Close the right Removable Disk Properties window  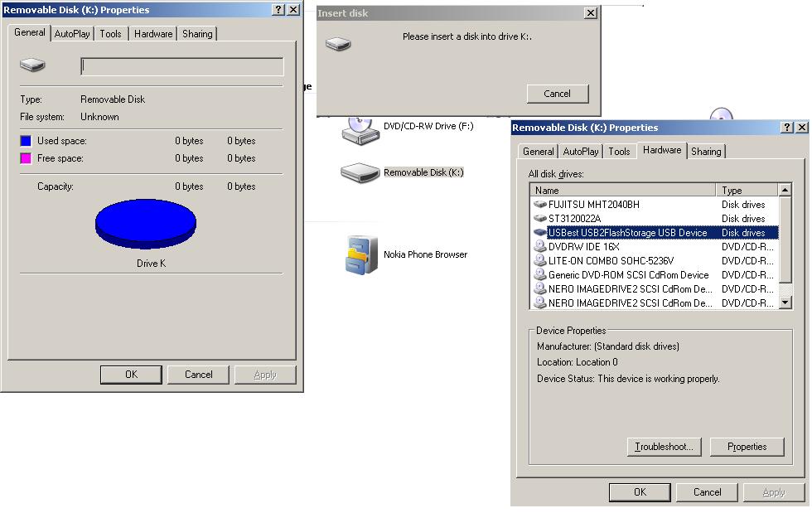click(x=802, y=128)
